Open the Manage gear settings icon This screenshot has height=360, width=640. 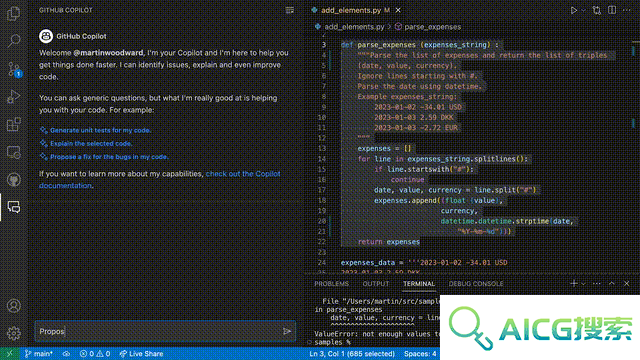pos(13,333)
